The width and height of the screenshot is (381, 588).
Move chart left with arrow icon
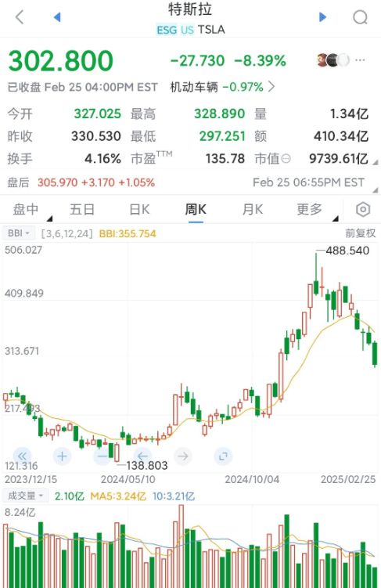(142, 456)
